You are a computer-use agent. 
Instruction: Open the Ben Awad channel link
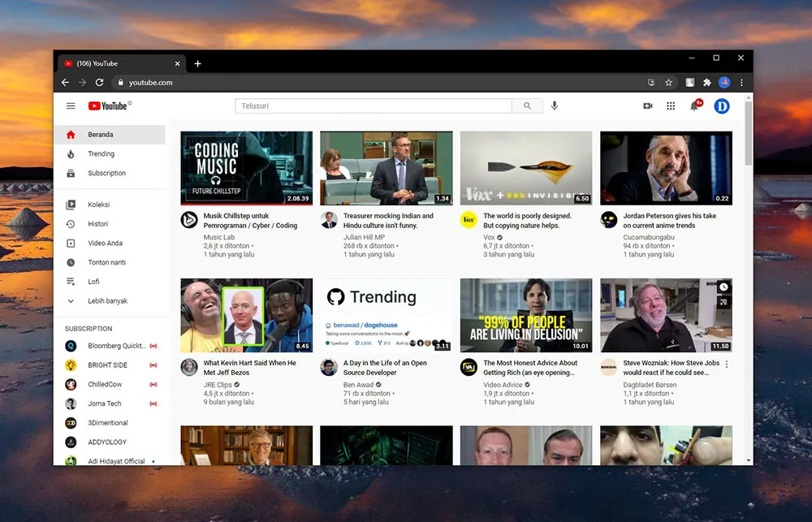(x=358, y=384)
